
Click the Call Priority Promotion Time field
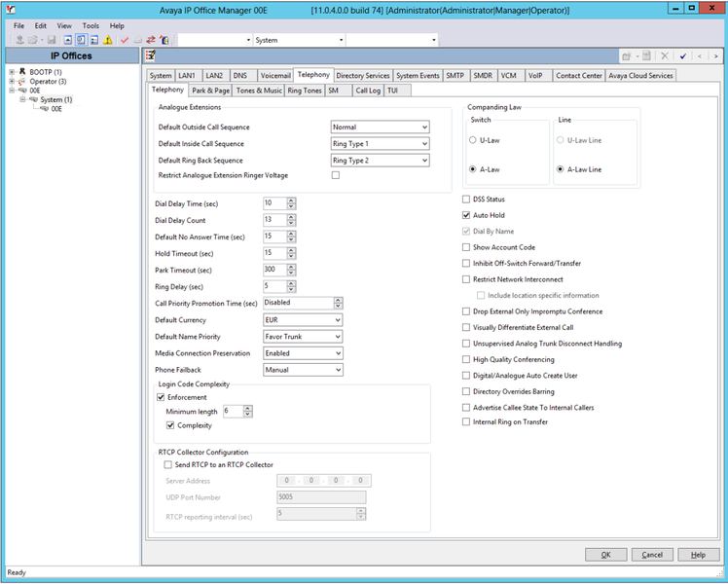click(x=303, y=303)
